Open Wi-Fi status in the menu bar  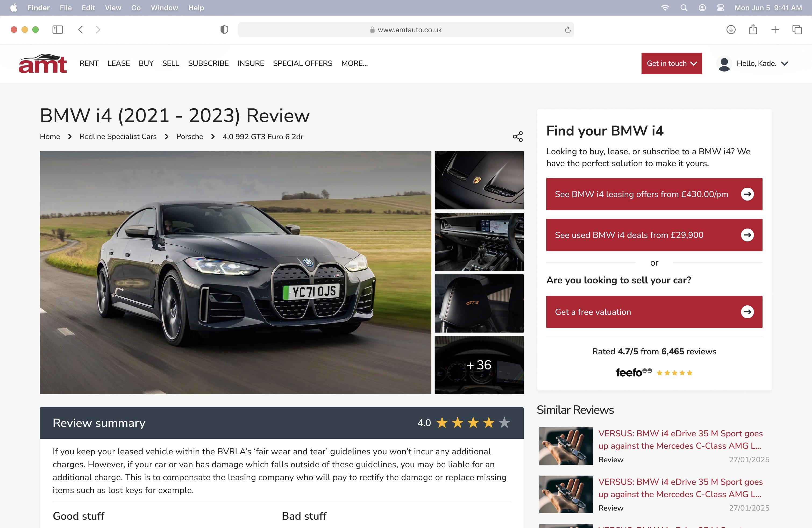pos(665,8)
